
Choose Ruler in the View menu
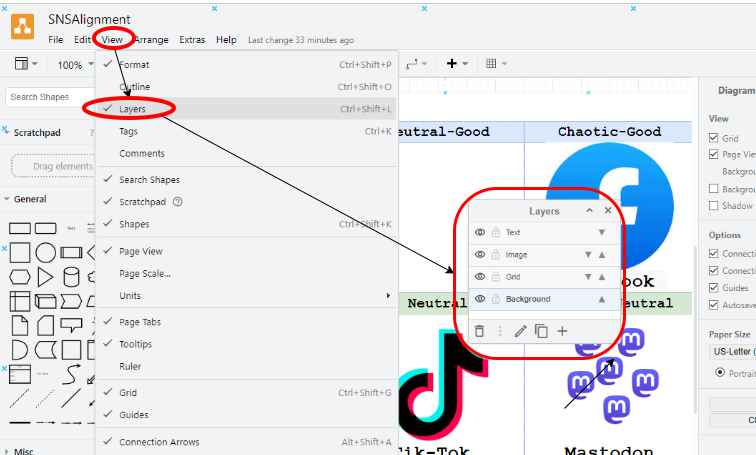point(247,366)
